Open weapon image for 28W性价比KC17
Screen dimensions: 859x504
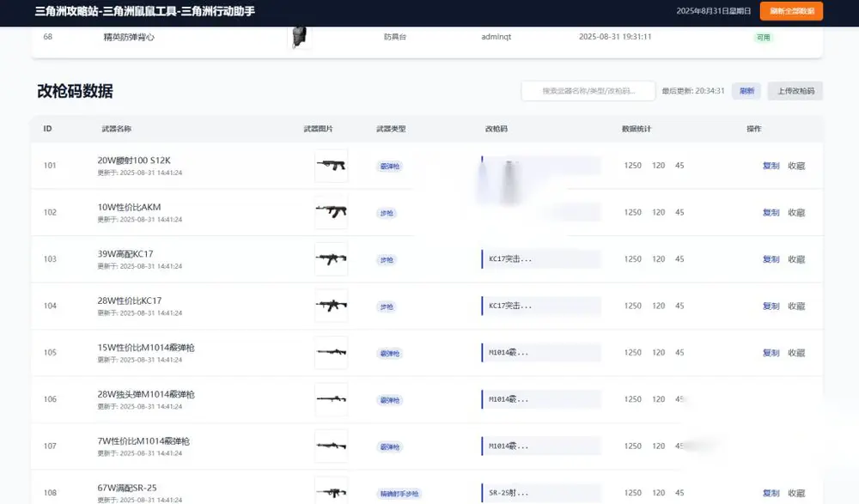coord(331,306)
